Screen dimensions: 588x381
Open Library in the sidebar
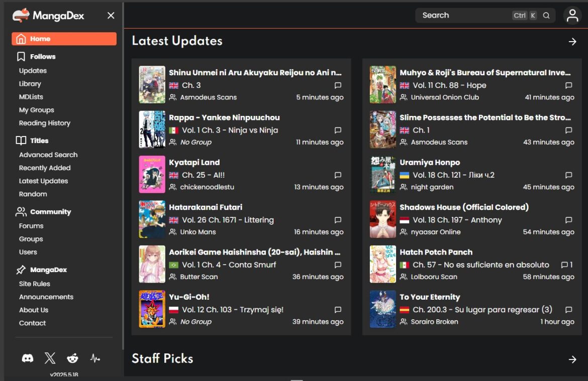point(30,84)
